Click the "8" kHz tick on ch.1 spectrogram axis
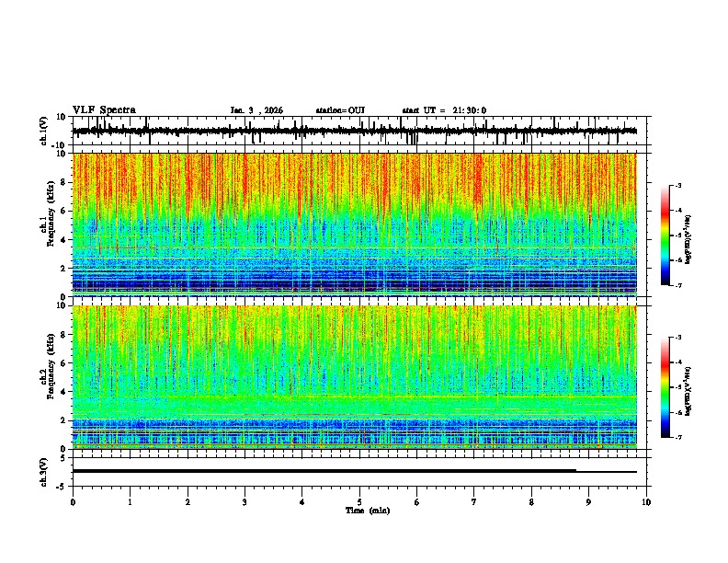The width and height of the screenshot is (728, 563). pos(64,182)
